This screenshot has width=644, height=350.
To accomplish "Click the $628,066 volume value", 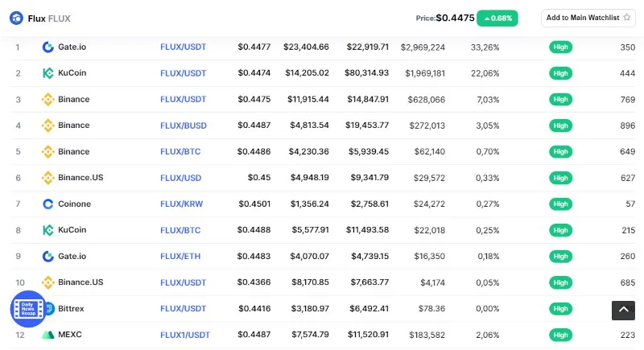I will pos(427,99).
